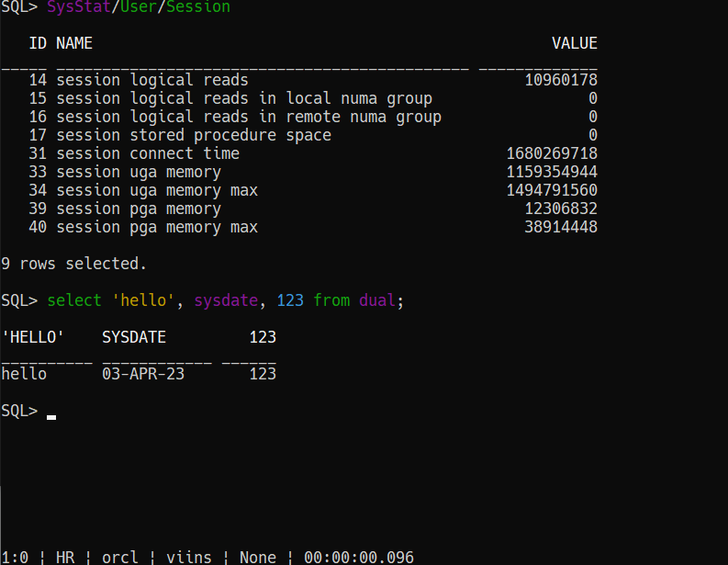Click the NAME column header

click(74, 43)
